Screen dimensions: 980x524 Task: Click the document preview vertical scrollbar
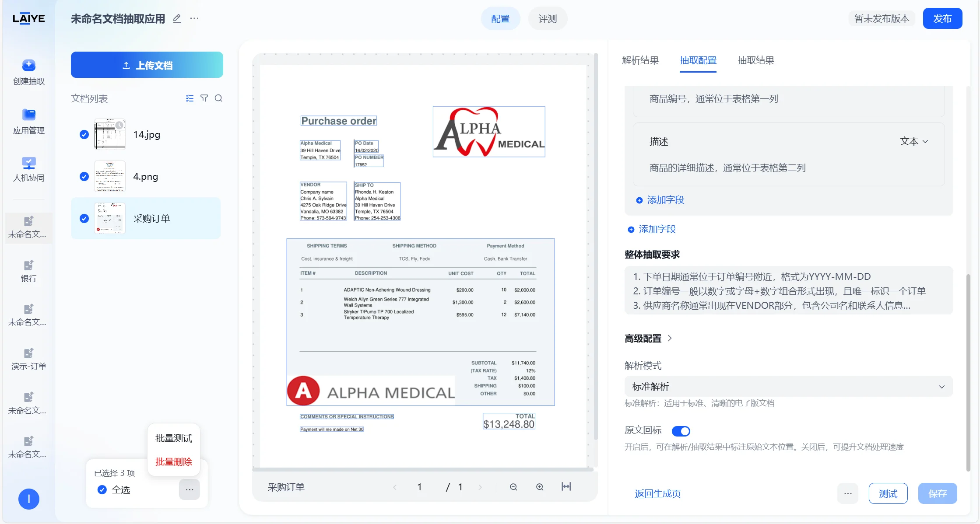[596, 247]
